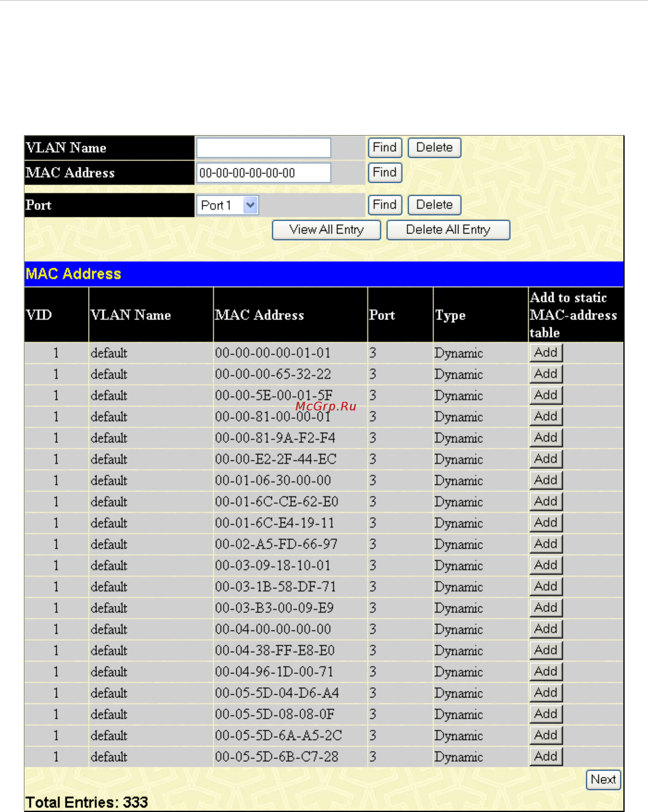The width and height of the screenshot is (648, 812).
Task: Click Add to static MAC-address table header
Action: (x=575, y=315)
